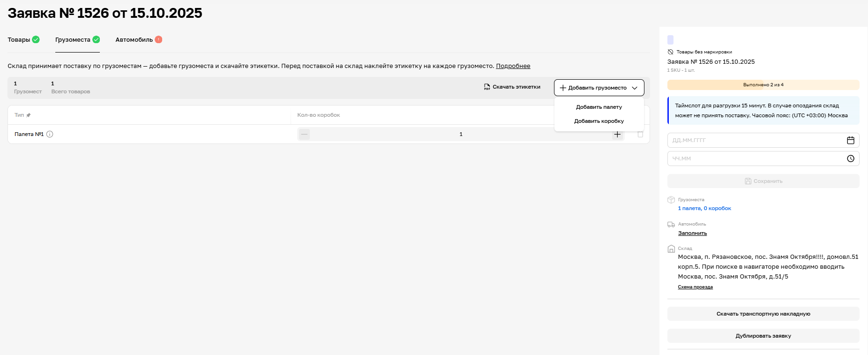
Task: Click the box count value 1
Action: coord(461,134)
